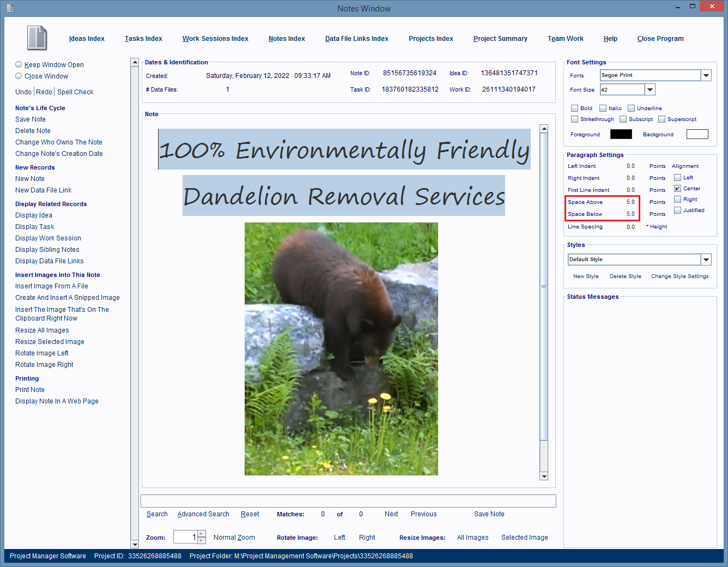Check the Right alignment checkbox
Screen dimensions: 728x567
coord(677,199)
